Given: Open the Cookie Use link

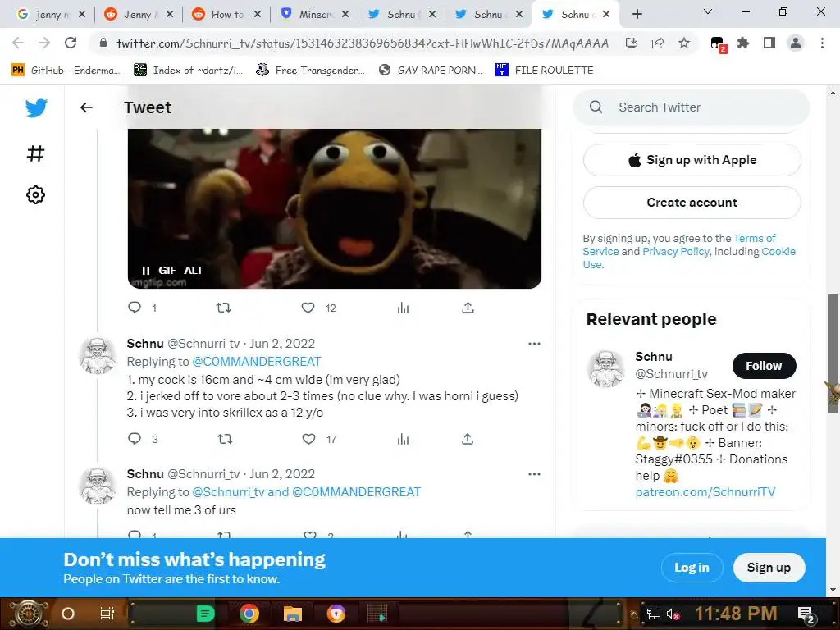Looking at the screenshot, I should tap(778, 251).
